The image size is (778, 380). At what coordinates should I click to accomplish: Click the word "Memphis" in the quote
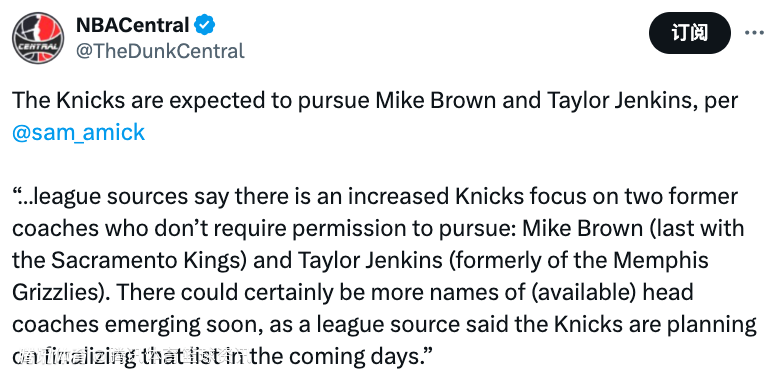click(667, 260)
